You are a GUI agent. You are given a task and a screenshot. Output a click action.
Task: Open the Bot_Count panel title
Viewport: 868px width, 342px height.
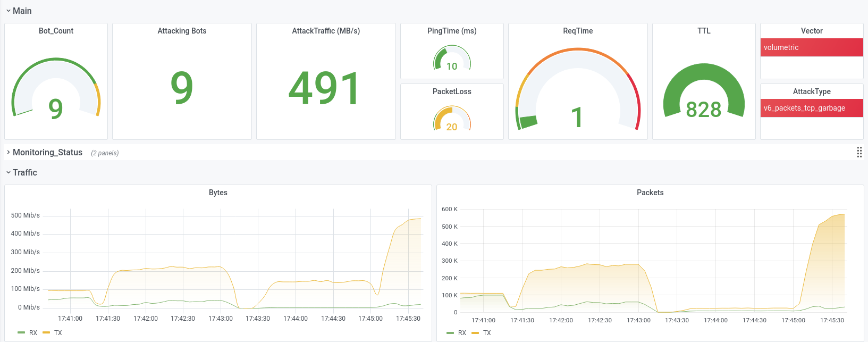click(x=56, y=31)
